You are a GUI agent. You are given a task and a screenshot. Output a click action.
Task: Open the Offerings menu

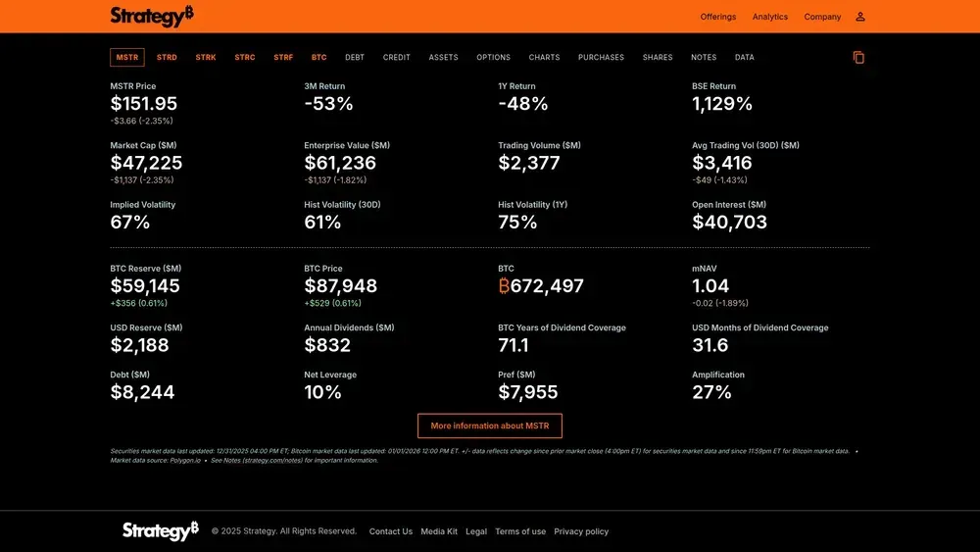717,17
